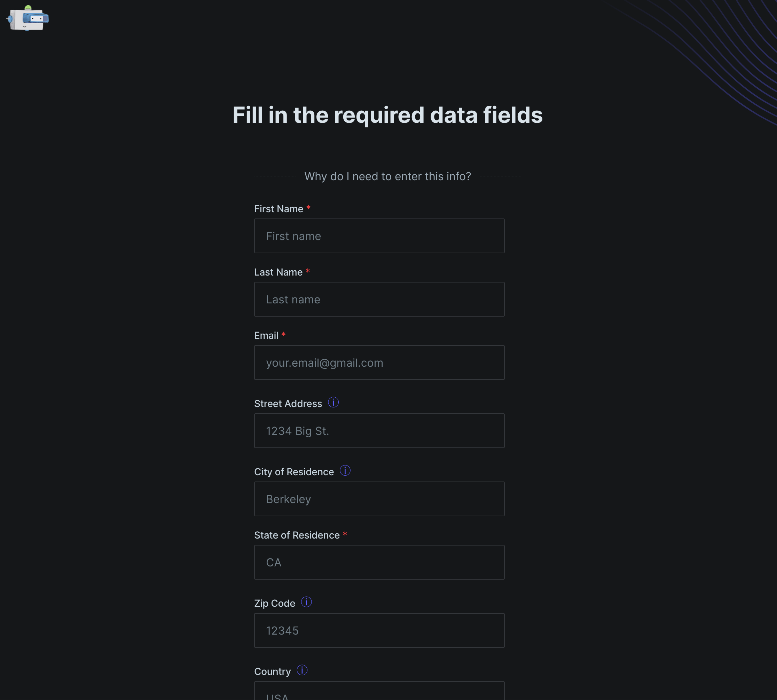Click the robot logo in top corner
This screenshot has height=700, width=777.
pos(28,18)
